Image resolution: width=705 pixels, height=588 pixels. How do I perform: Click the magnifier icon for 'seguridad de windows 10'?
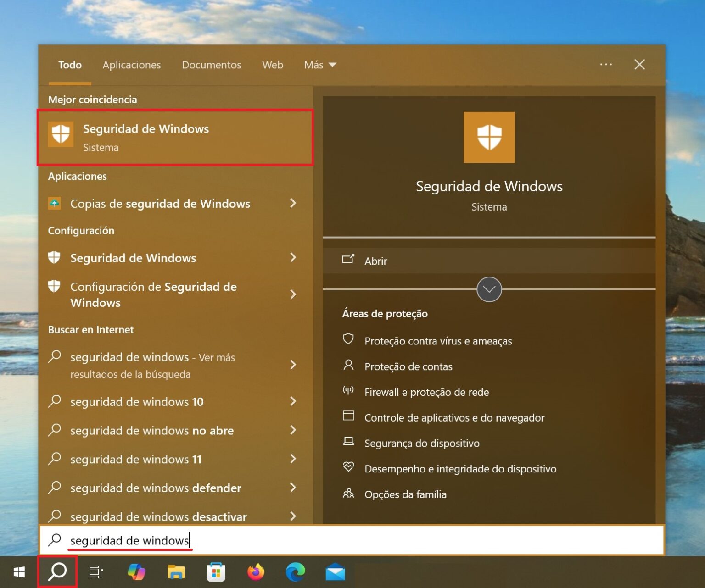[x=55, y=401]
